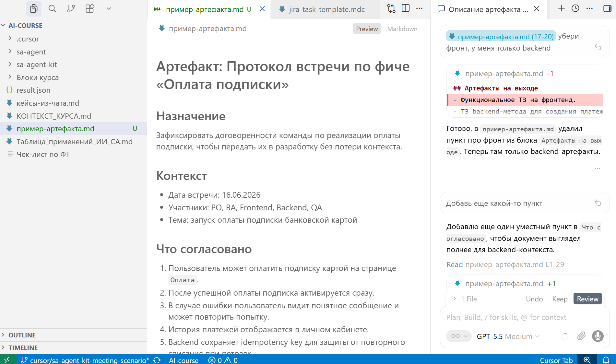Click AI-course status bar item

click(184, 360)
